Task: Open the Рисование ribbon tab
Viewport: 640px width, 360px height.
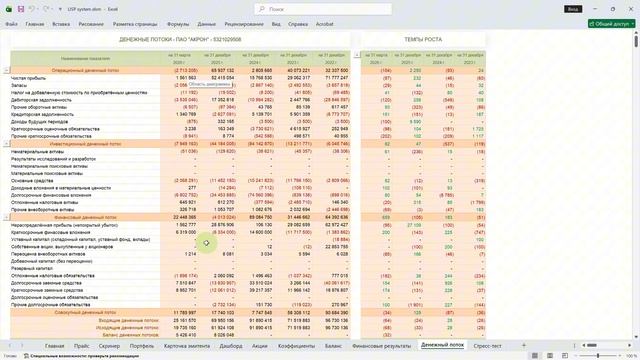Action: click(x=91, y=24)
